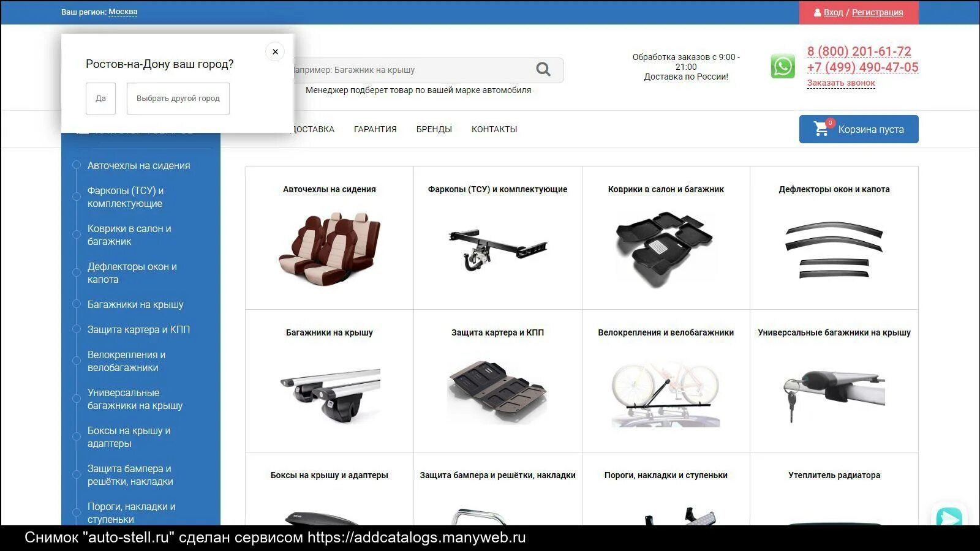Click the tow hitch product image

pyautogui.click(x=497, y=250)
